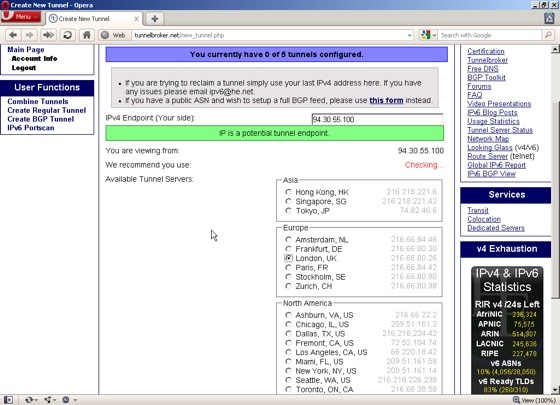Go back with the Back arrow button
560x405 pixels.
click(13, 35)
